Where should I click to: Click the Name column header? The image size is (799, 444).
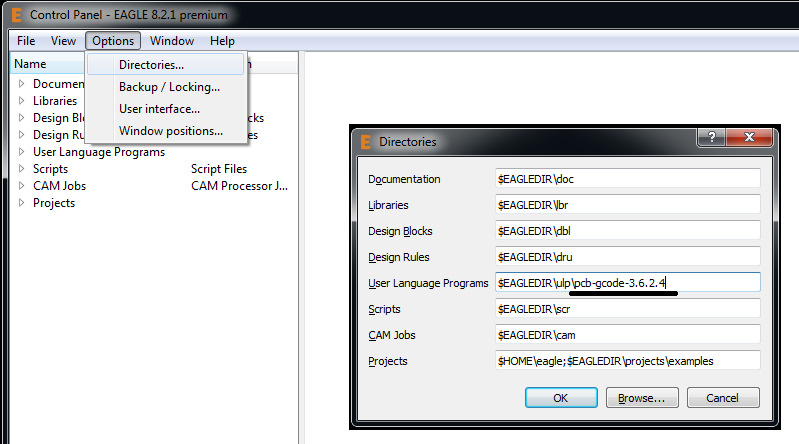pos(48,64)
